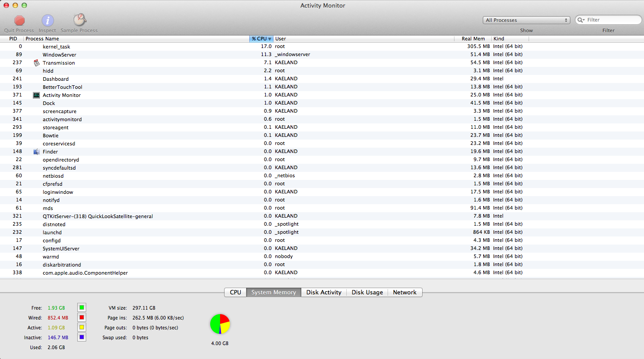Select the mds process row
The image size is (644, 359).
322,208
